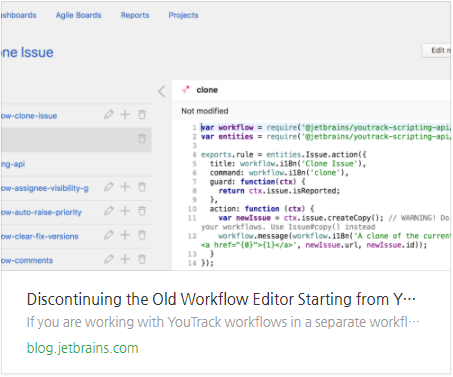
Task: Delete the clone-issue workflow with trash icon
Action: pos(142,115)
